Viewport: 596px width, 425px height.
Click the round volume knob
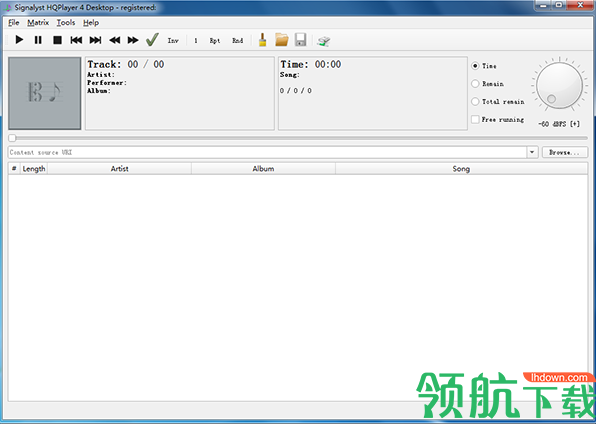[560, 86]
